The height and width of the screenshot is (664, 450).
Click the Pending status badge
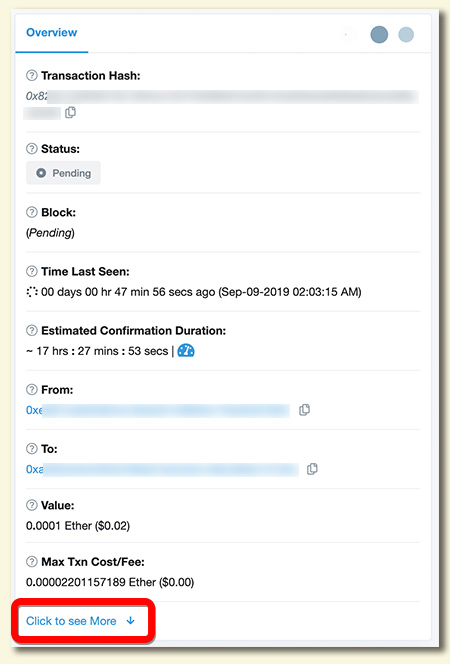tap(63, 173)
